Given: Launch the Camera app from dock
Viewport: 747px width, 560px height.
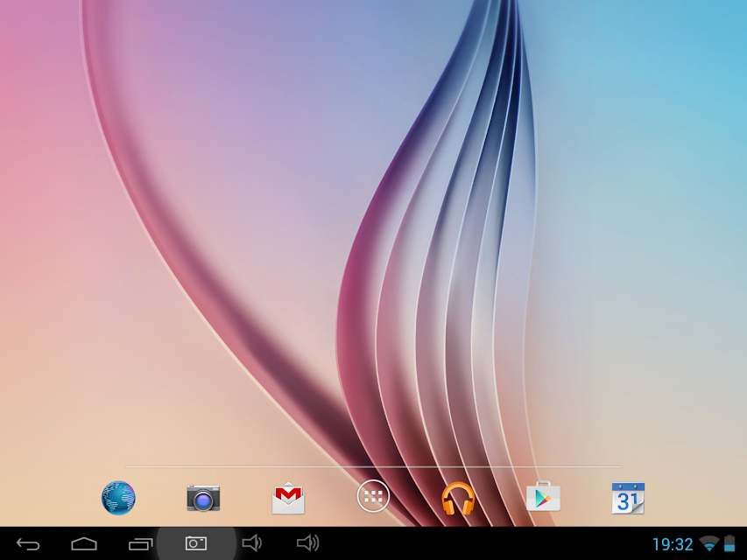Looking at the screenshot, I should click(203, 498).
